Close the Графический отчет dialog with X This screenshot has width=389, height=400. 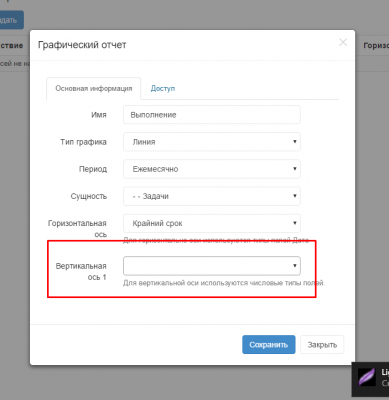pos(343,42)
